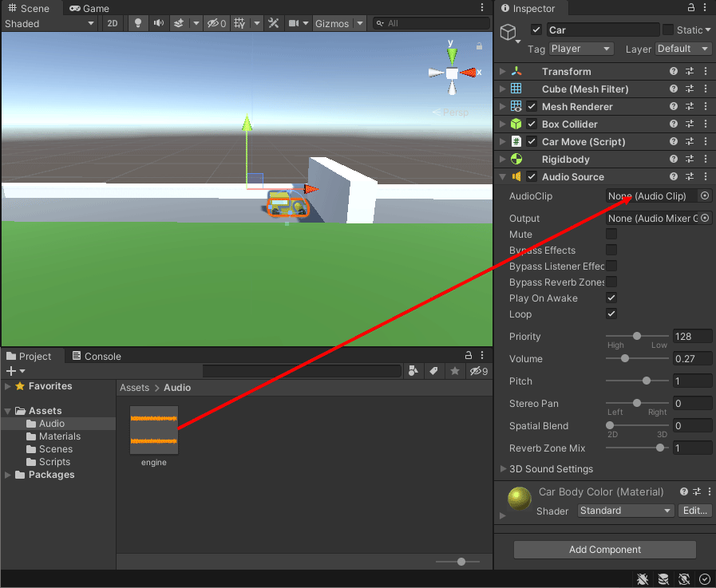Open Transform component three-dot menu
This screenshot has width=716, height=588.
706,72
